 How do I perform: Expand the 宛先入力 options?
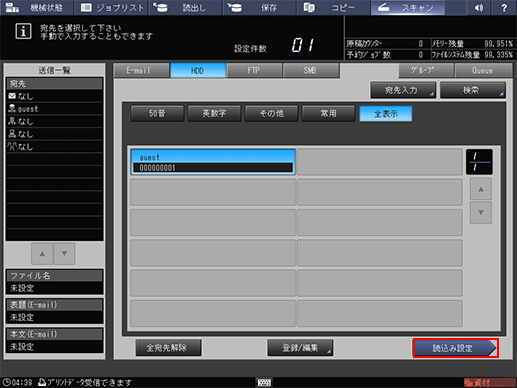[x=403, y=90]
